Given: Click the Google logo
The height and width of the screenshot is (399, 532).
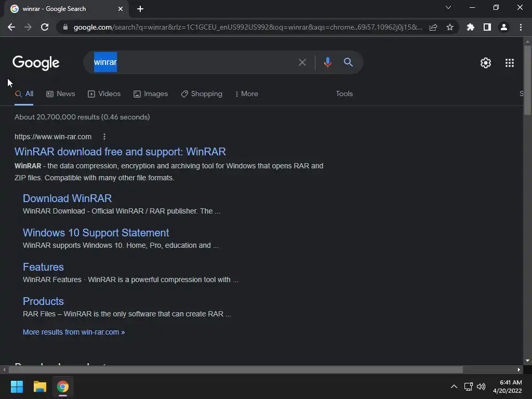Looking at the screenshot, I should (x=36, y=63).
